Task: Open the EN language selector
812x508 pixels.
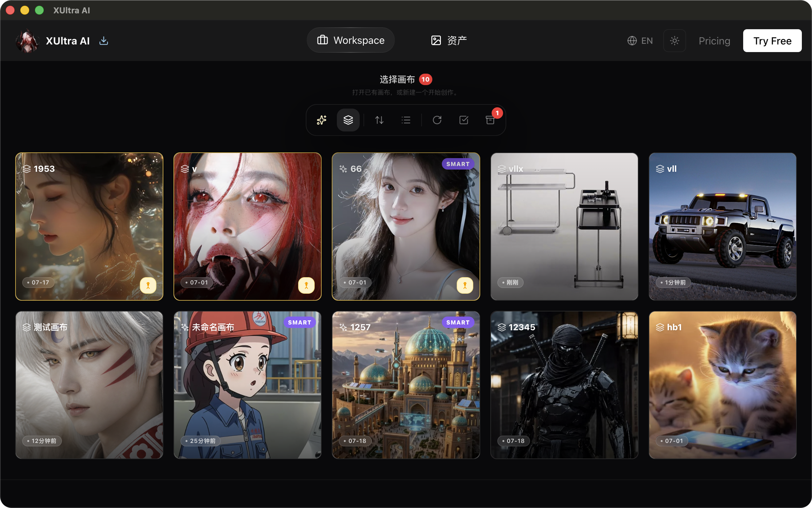Action: coord(640,41)
